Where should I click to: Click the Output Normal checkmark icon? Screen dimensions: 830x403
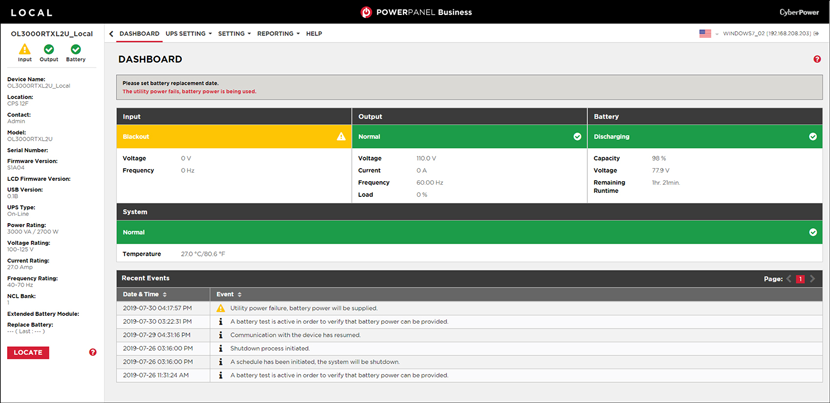pos(577,136)
